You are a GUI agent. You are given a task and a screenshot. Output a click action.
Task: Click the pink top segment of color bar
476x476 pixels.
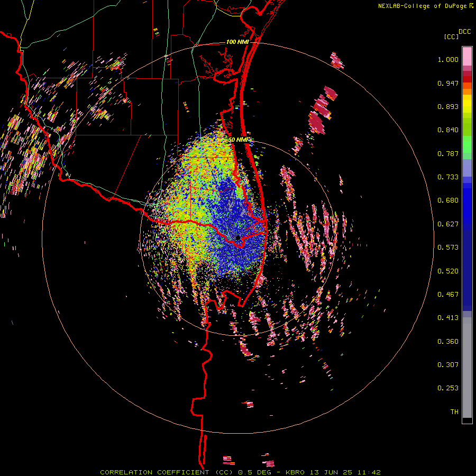click(x=467, y=57)
